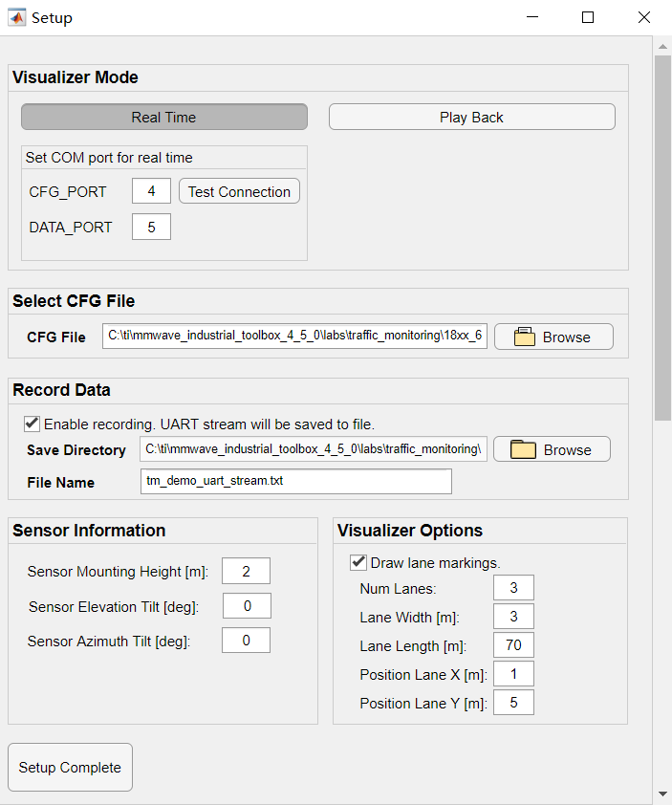Click the vertical scrollbar thumb
This screenshot has height=805, width=672.
[x=662, y=238]
